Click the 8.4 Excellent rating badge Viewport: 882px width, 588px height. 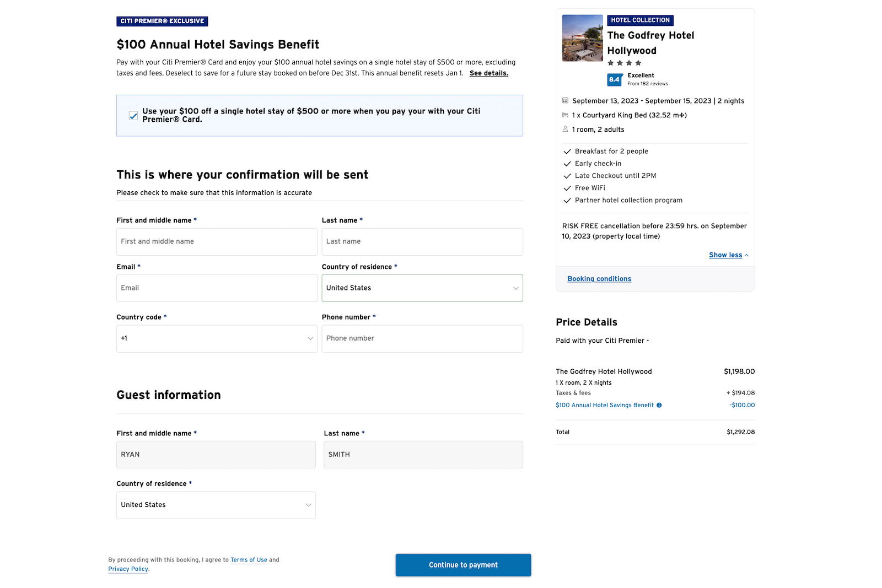(615, 79)
